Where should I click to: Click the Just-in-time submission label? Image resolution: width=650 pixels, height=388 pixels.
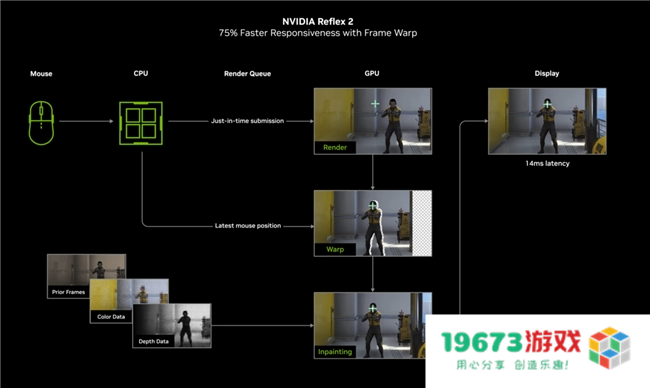(x=247, y=121)
